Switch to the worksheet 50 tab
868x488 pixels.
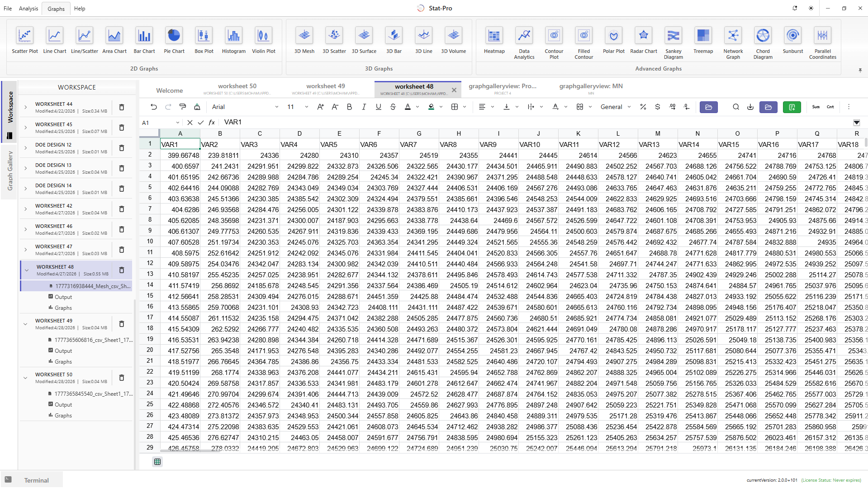click(237, 89)
